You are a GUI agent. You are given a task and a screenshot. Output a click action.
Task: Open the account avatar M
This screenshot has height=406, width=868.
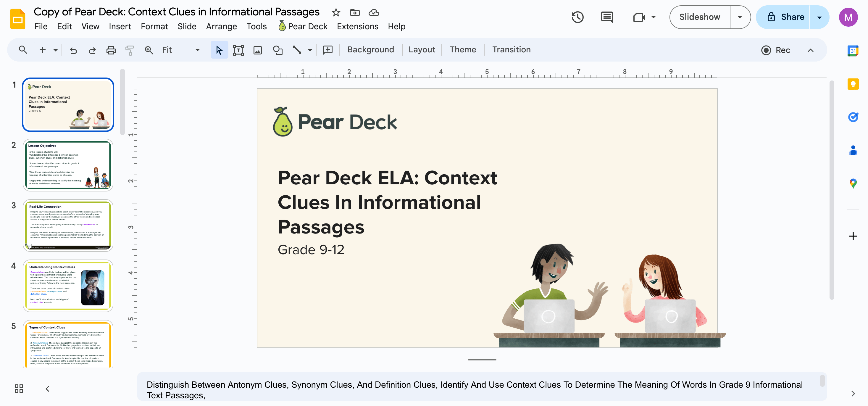click(x=848, y=17)
